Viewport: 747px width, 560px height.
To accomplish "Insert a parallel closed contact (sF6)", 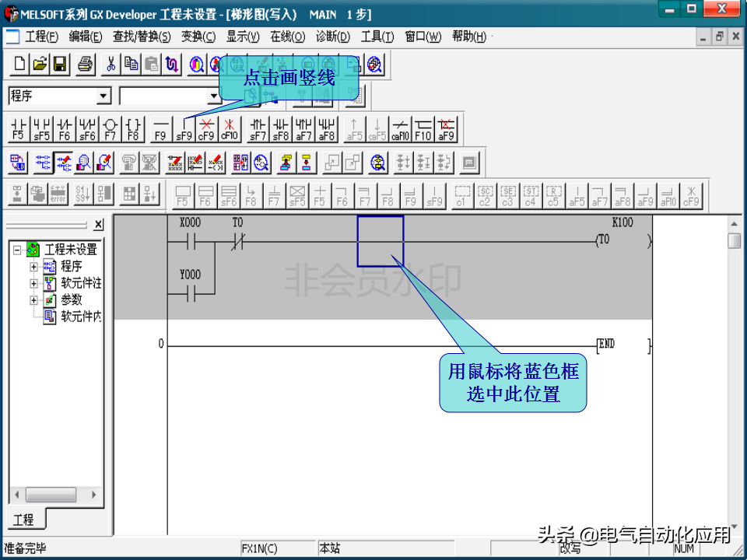I will pos(87,129).
